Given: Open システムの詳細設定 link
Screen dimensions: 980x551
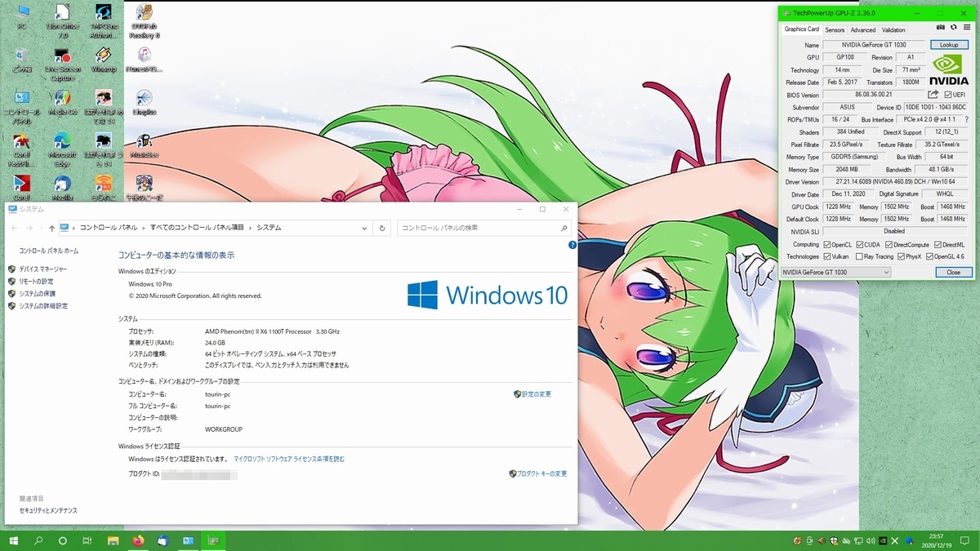Looking at the screenshot, I should coord(43,305).
